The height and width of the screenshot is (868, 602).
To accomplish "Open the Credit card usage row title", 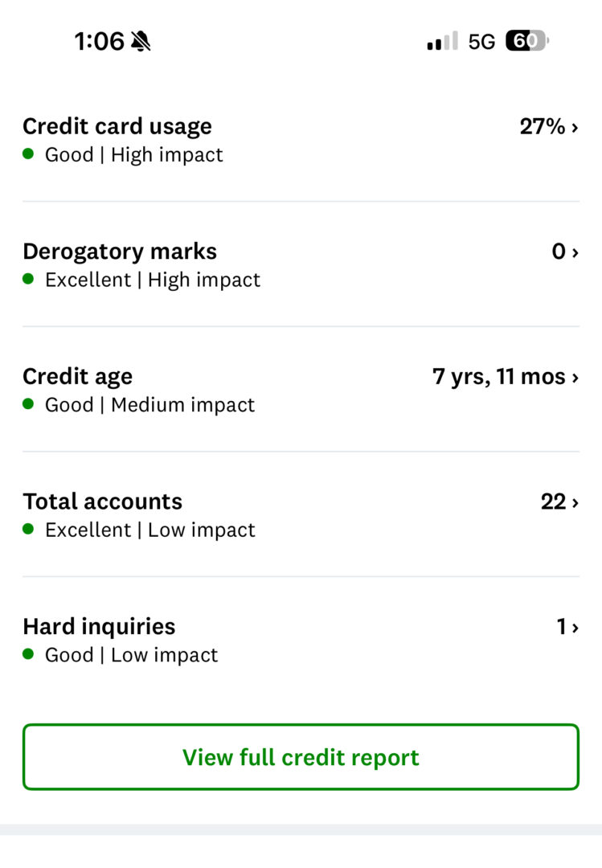I will click(x=117, y=126).
